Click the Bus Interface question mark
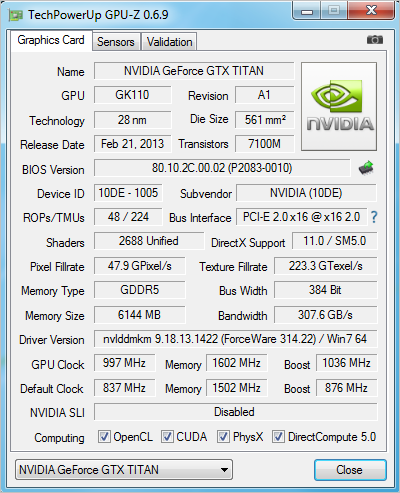 click(374, 217)
